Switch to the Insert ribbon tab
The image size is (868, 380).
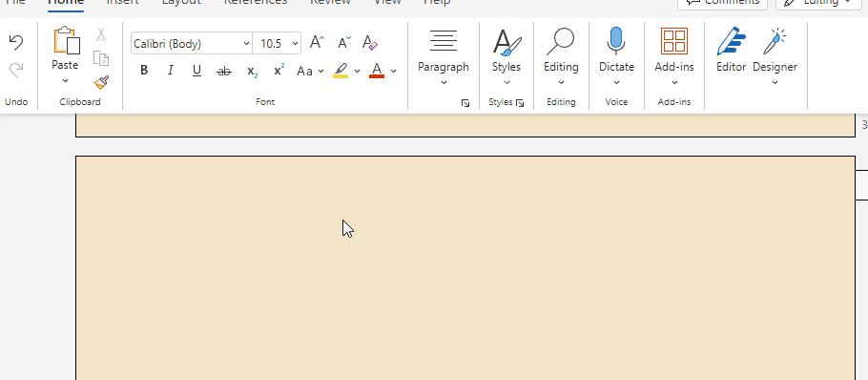tap(122, 2)
